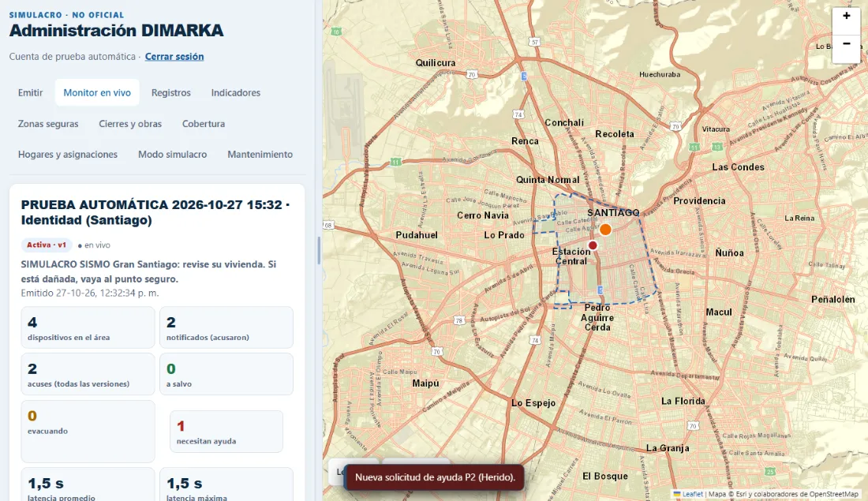Click the orange map marker near Santiago
The width and height of the screenshot is (868, 501).
tap(605, 229)
